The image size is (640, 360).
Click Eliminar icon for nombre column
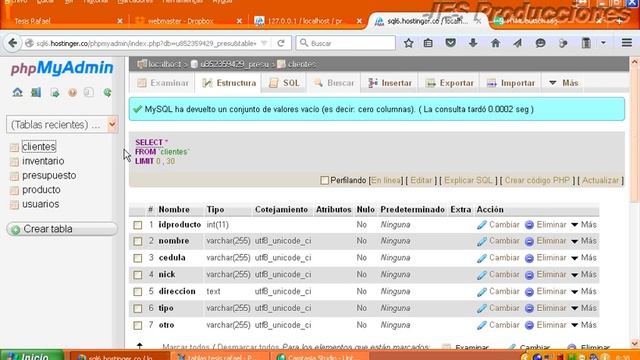(x=529, y=241)
